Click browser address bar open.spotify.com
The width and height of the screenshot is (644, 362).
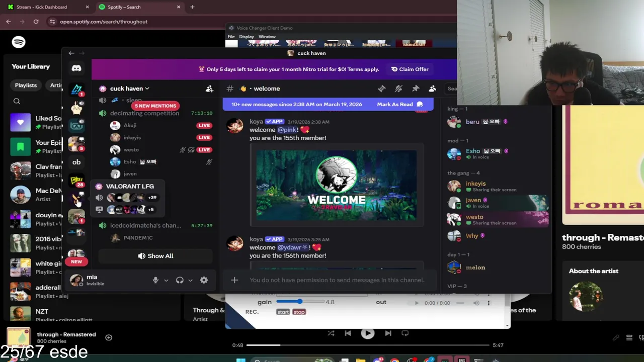(104, 22)
